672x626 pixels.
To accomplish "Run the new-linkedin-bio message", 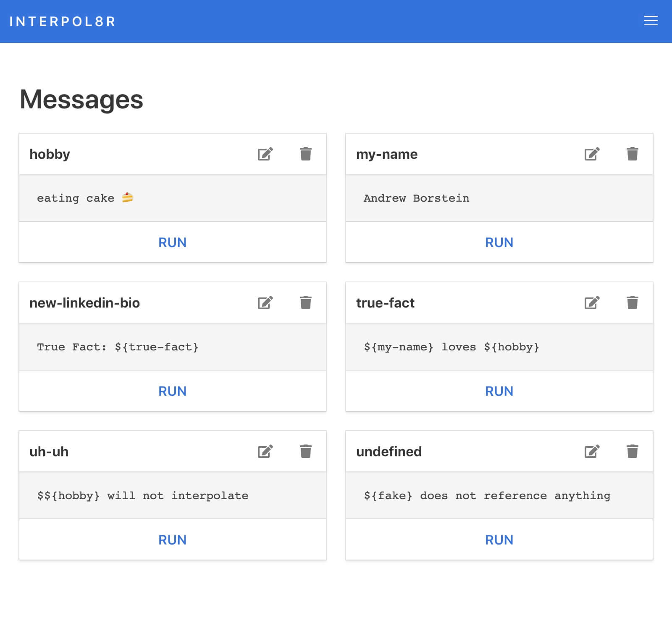I will pyautogui.click(x=172, y=391).
